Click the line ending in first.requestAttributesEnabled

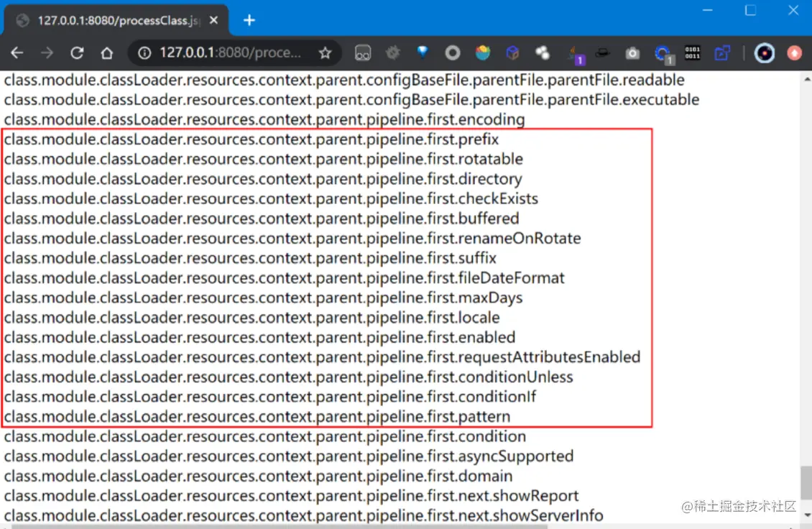[x=322, y=357]
